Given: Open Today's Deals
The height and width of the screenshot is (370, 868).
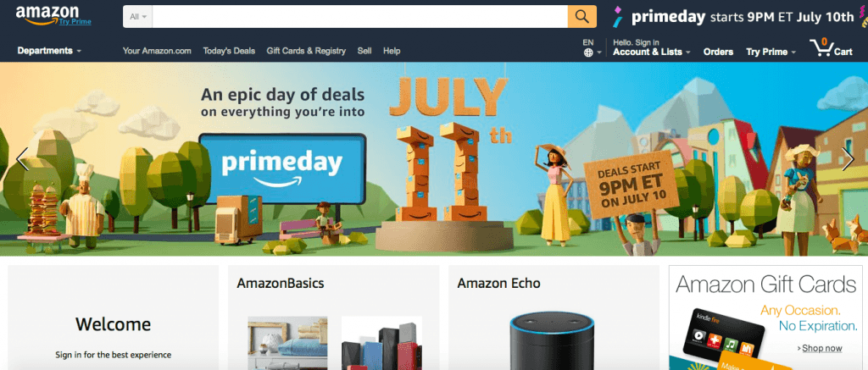Looking at the screenshot, I should pyautogui.click(x=229, y=51).
